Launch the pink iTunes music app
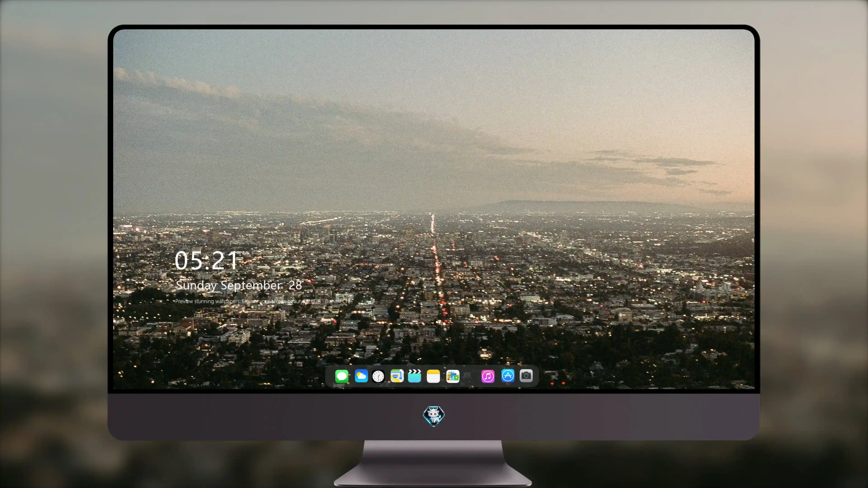The image size is (868, 488). point(488,376)
